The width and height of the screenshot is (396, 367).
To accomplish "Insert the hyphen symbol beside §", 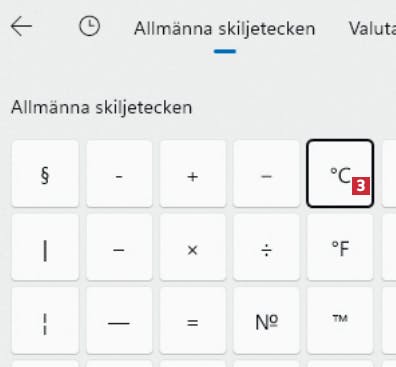I will point(119,174).
